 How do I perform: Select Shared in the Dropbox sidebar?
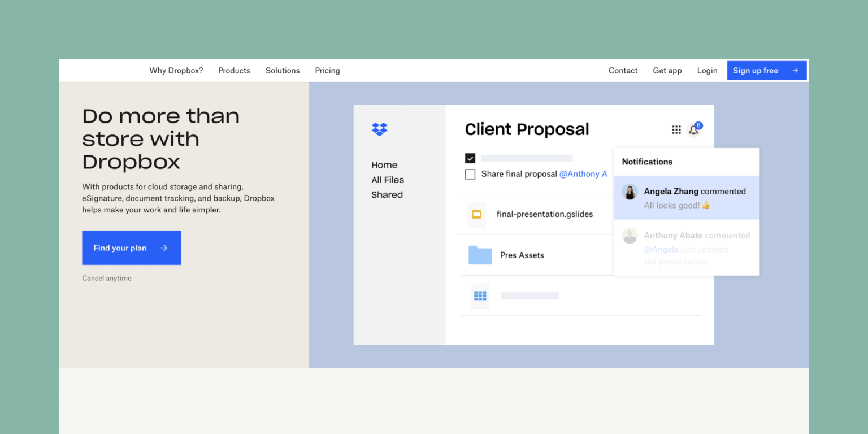(387, 194)
